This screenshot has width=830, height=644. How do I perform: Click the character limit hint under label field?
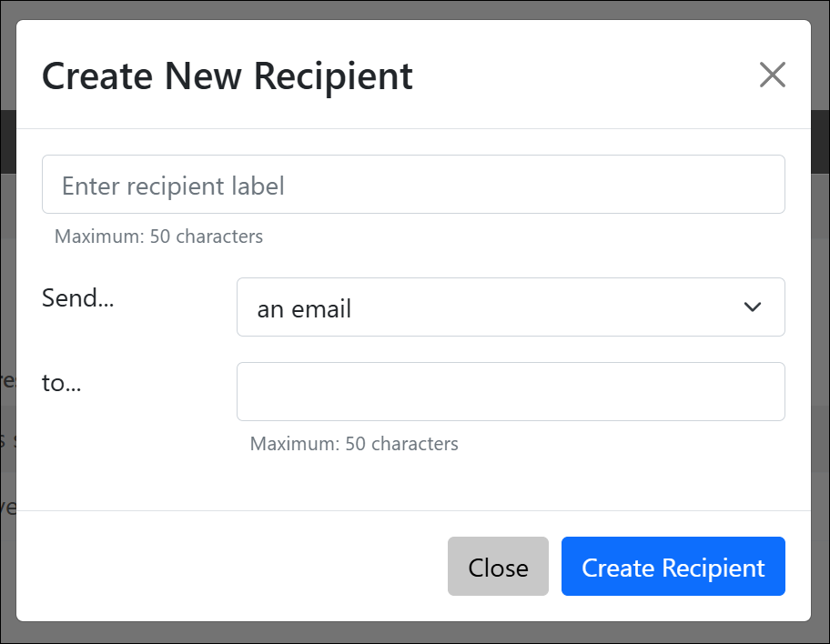159,237
